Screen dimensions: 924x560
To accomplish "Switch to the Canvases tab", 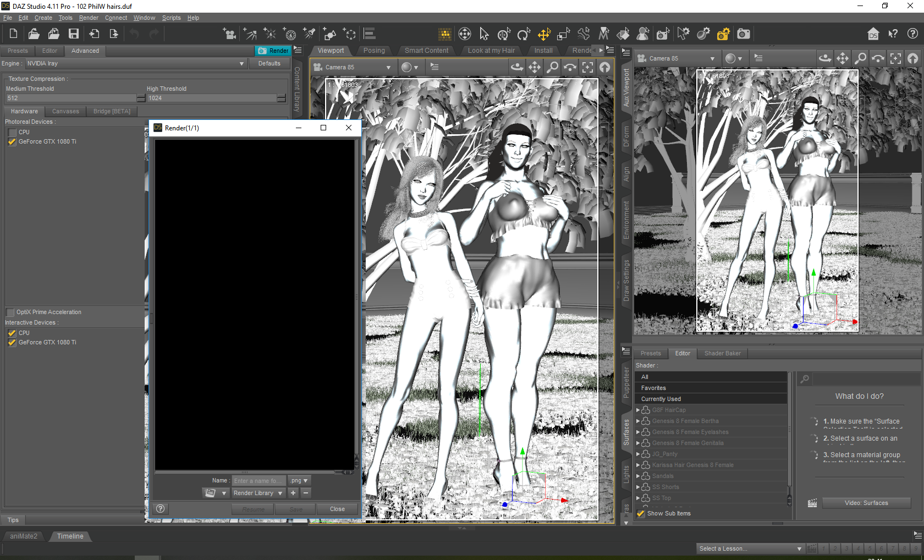I will tap(65, 111).
